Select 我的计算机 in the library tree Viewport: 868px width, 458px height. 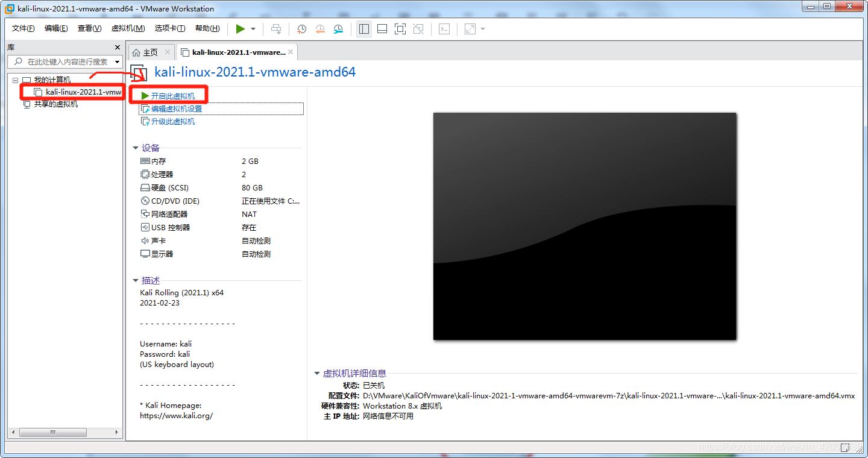pos(52,80)
